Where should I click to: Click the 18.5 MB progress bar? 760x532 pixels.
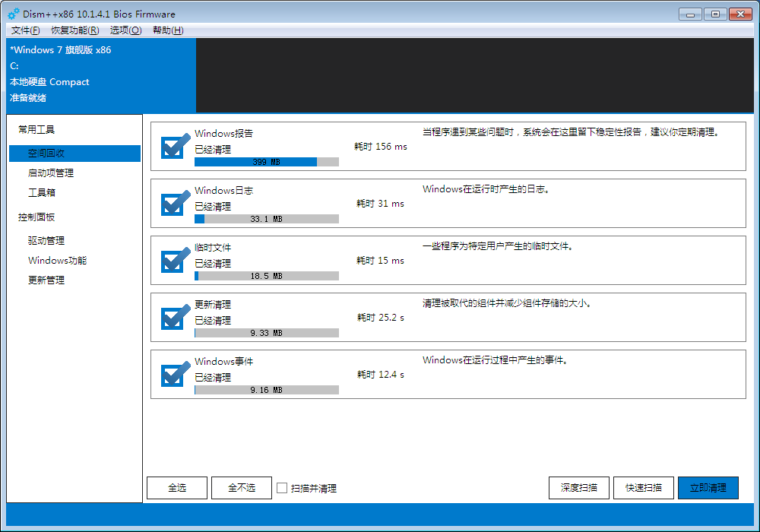point(267,276)
